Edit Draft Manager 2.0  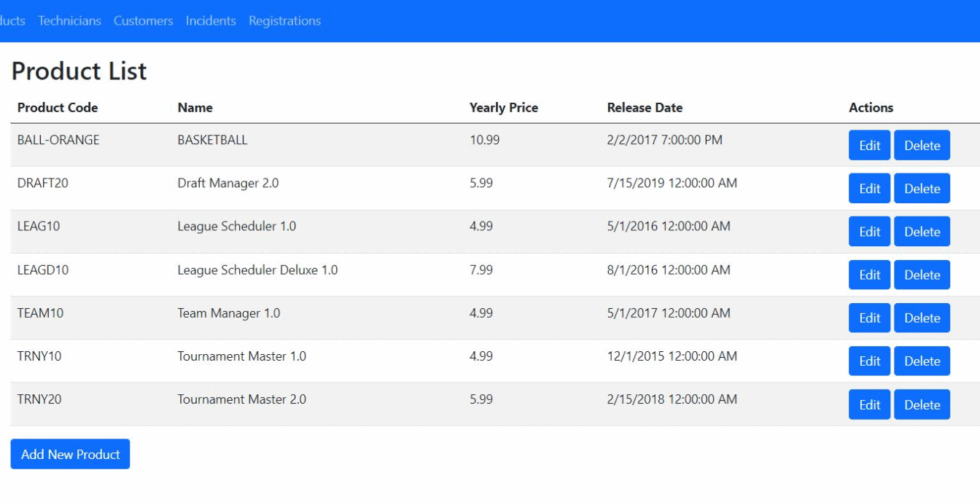(869, 189)
